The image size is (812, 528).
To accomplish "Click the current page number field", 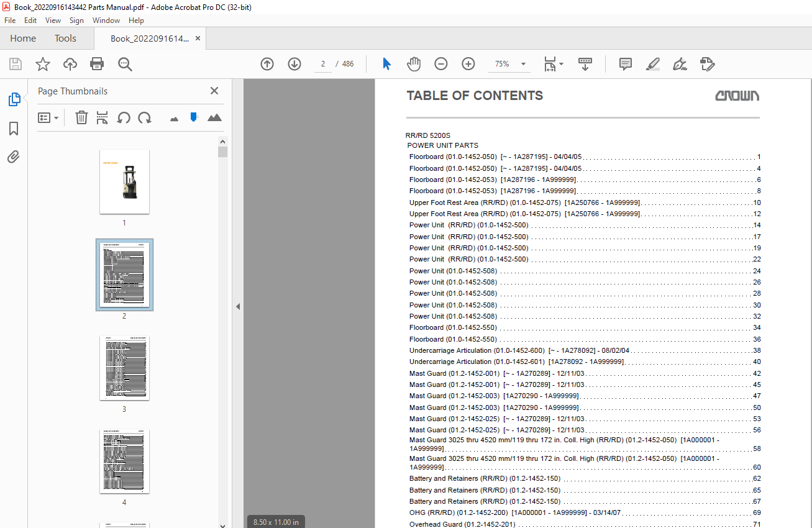I will click(322, 64).
